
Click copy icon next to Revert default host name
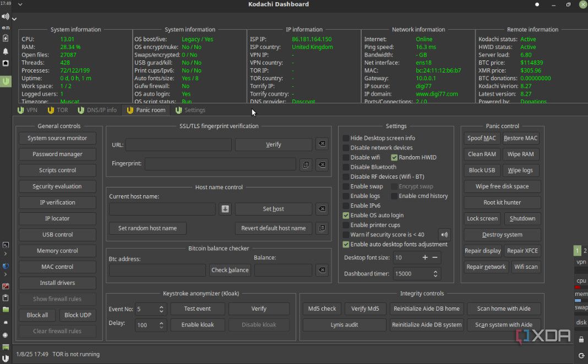[322, 228]
